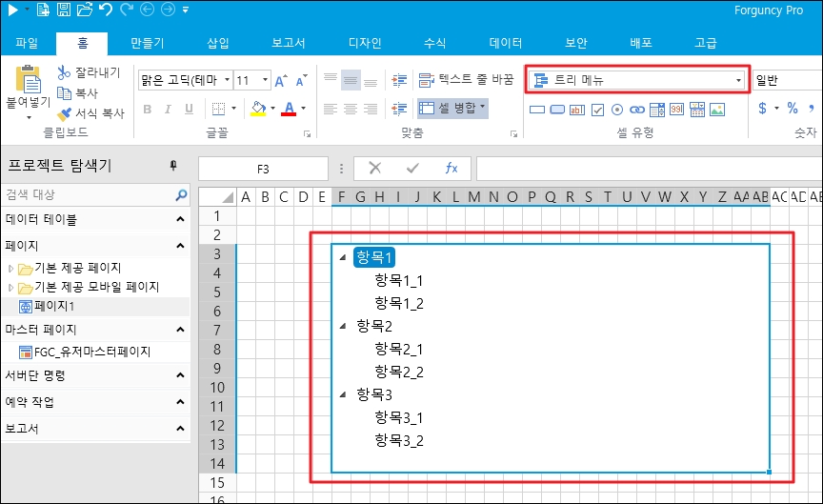
Task: Click the 검색 대상 search field
Action: (88, 195)
